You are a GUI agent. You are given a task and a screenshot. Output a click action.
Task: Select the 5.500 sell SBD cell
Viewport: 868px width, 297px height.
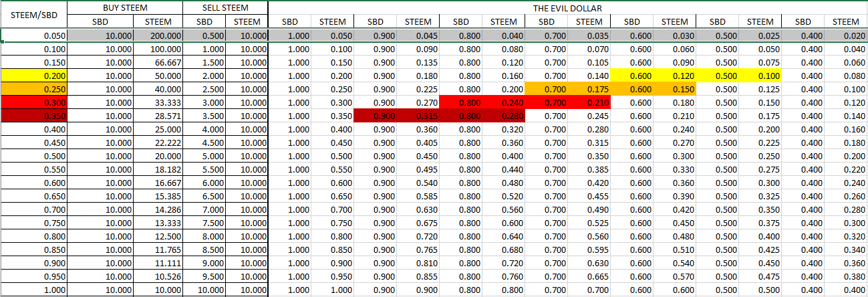coord(204,169)
